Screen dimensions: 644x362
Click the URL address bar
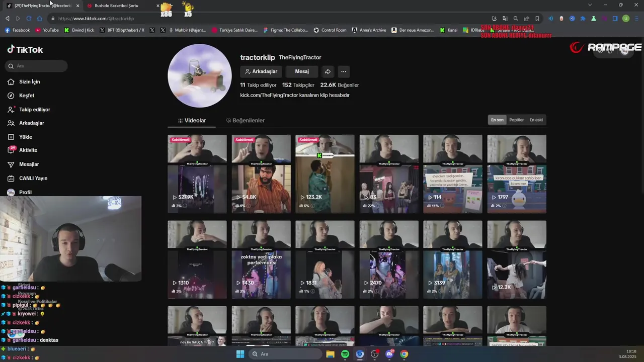pos(272,19)
